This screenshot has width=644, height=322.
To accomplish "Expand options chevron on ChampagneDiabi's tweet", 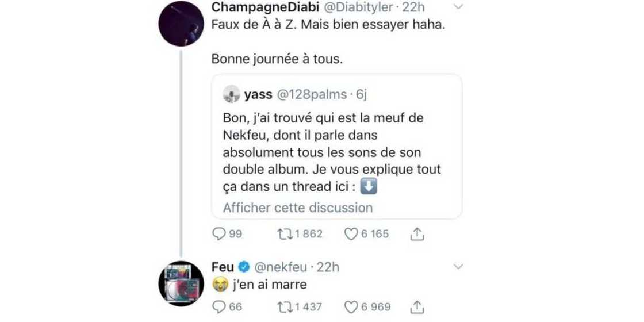I will [458, 7].
